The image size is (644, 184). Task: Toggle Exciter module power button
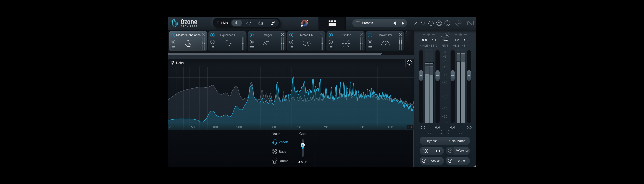point(331,35)
